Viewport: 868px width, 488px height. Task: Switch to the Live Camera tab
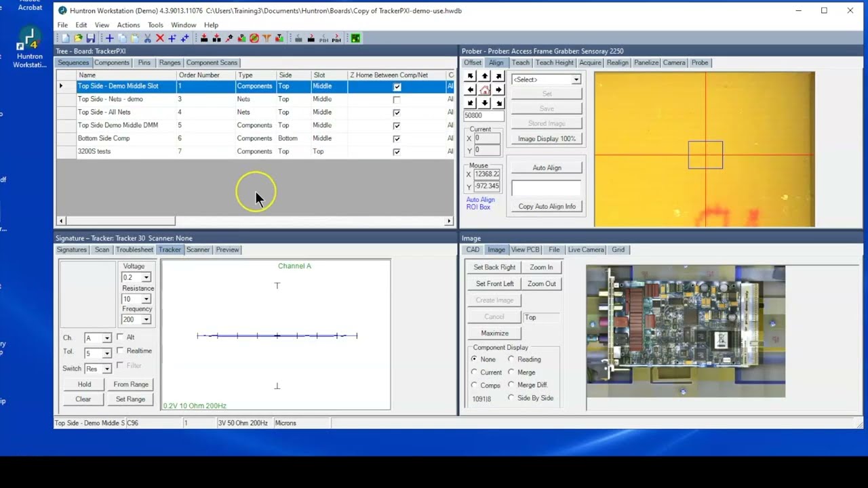(585, 249)
